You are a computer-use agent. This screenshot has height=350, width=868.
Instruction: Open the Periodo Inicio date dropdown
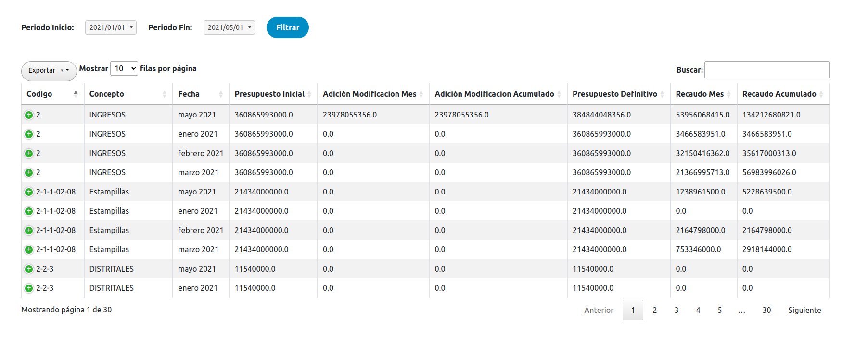[111, 27]
